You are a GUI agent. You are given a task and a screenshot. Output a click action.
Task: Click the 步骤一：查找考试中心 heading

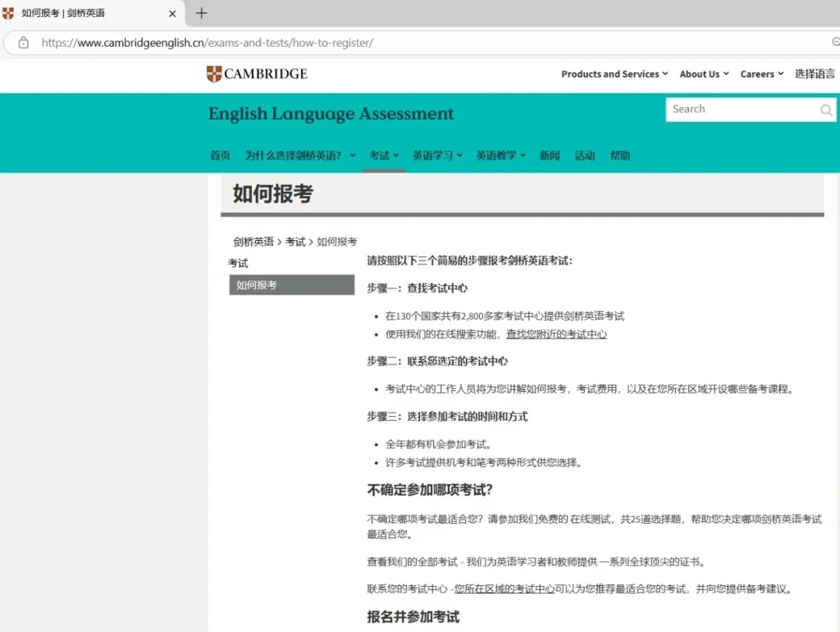(x=417, y=288)
